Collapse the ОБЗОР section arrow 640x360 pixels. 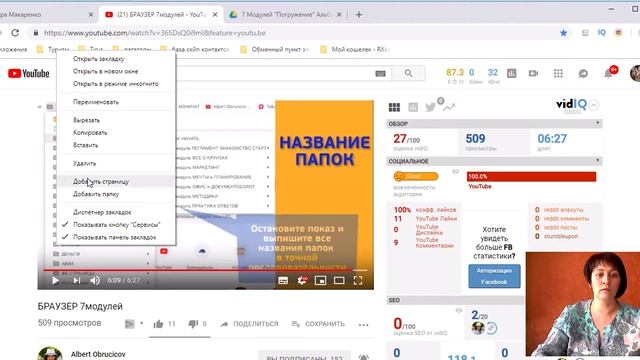click(x=598, y=123)
